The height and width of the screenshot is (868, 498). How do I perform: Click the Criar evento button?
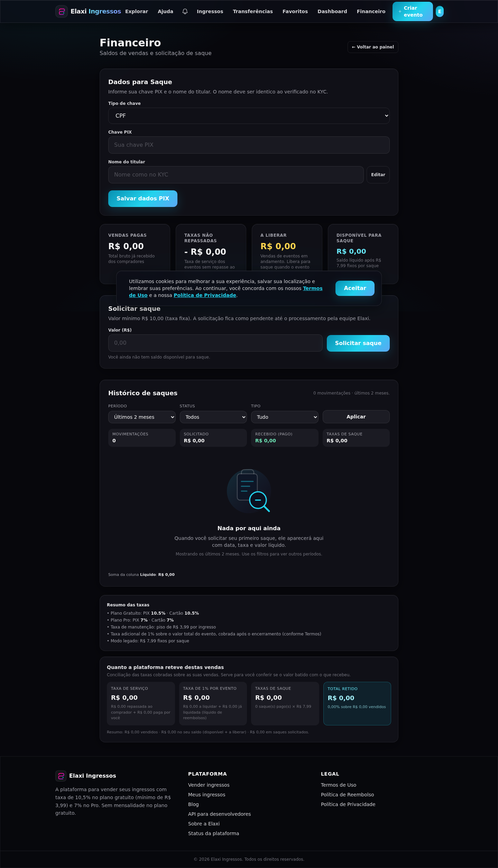(x=413, y=11)
